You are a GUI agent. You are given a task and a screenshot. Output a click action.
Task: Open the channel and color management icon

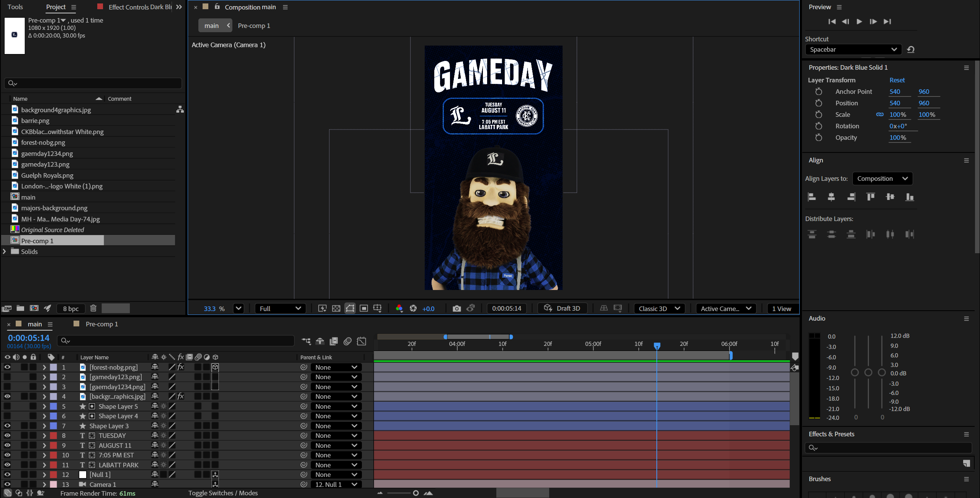(x=399, y=308)
